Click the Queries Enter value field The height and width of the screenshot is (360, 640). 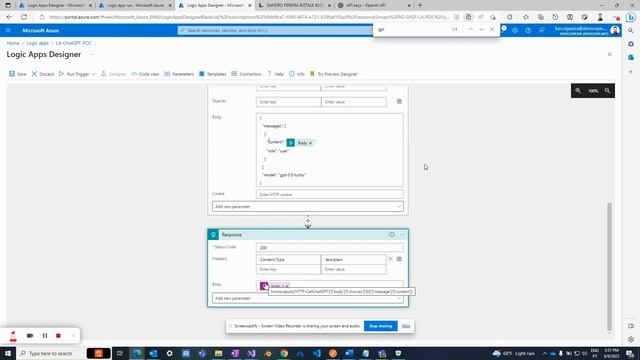[353, 102]
